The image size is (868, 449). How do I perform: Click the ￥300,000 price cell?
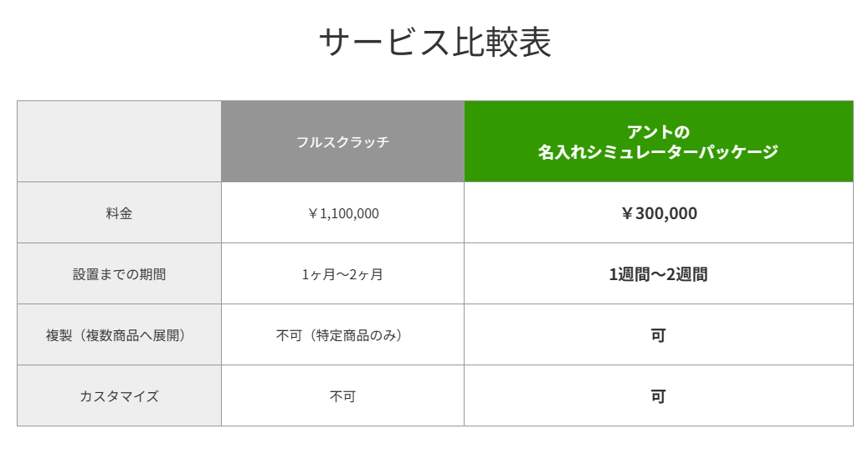click(x=658, y=213)
